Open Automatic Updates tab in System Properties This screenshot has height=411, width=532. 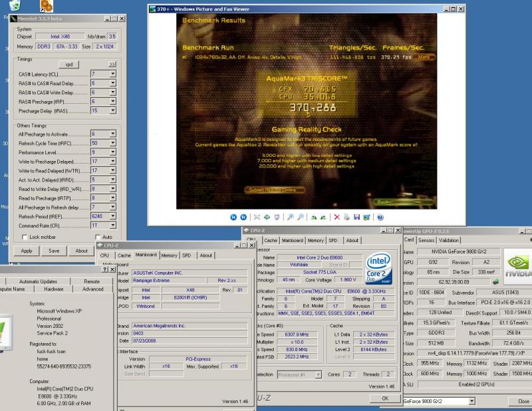click(38, 281)
